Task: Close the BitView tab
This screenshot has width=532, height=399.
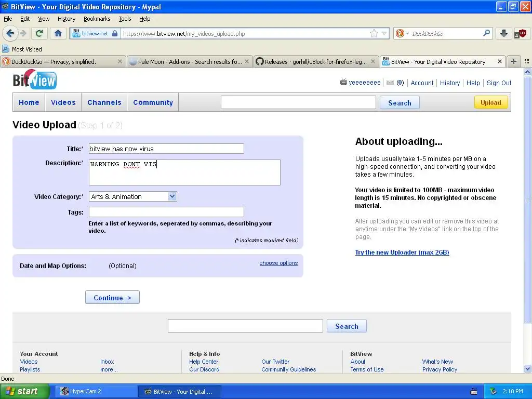Action: (x=499, y=61)
